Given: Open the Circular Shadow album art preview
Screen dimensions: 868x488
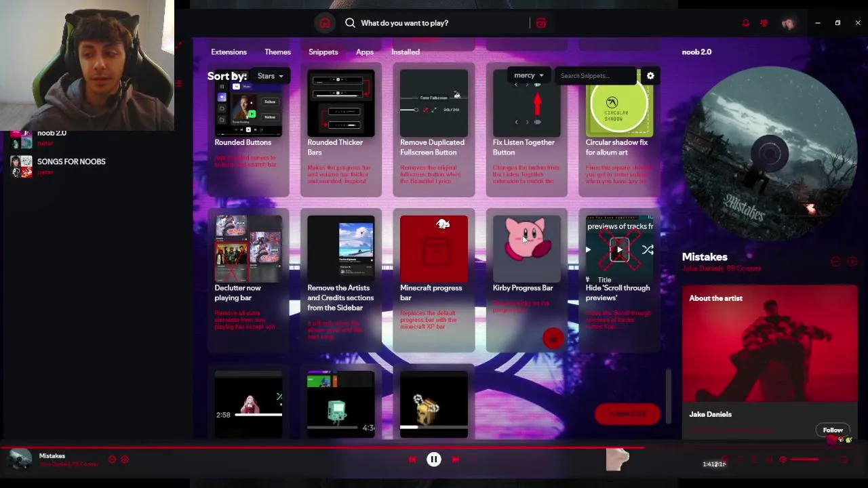Looking at the screenshot, I should click(x=619, y=103).
